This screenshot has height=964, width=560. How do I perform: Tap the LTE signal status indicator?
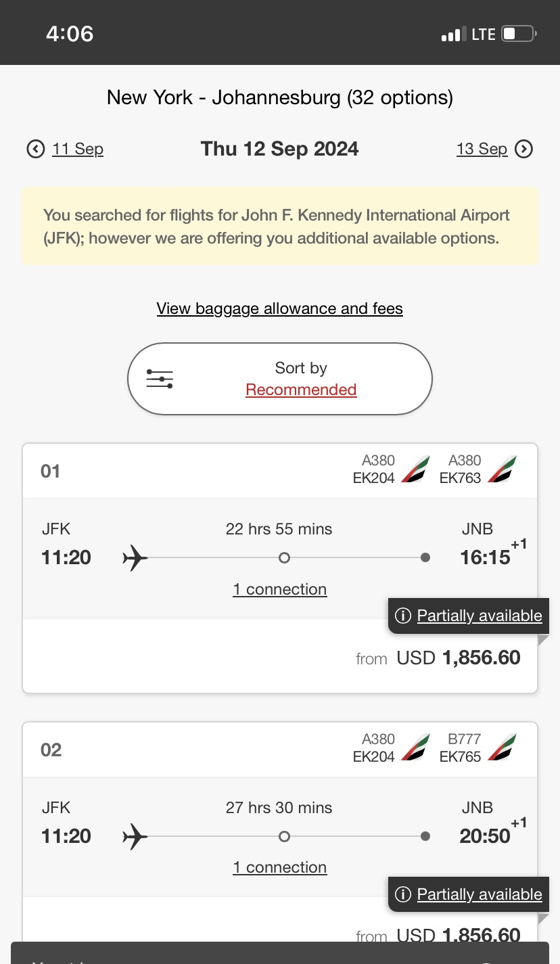point(484,34)
